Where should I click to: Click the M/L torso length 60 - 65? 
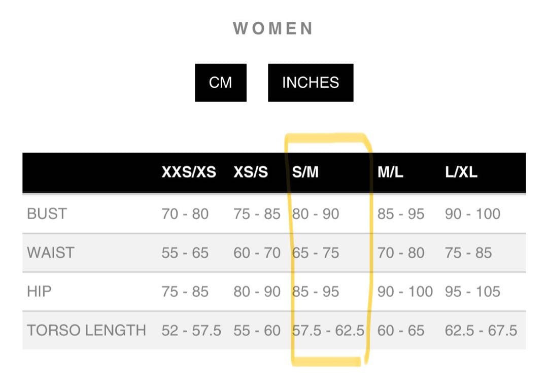pyautogui.click(x=401, y=331)
